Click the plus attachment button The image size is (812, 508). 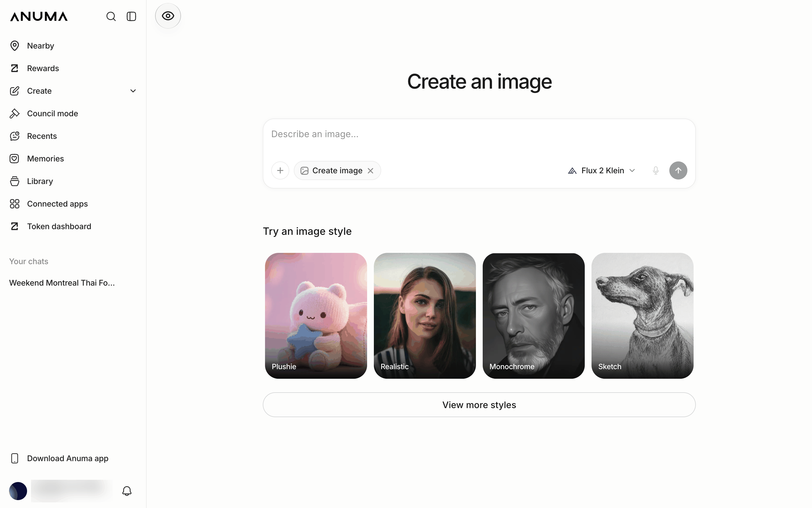280,170
